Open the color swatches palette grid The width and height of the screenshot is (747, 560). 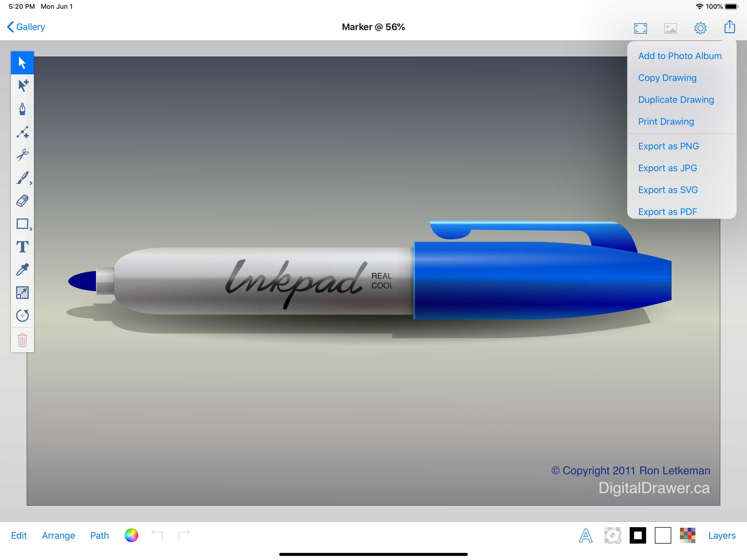pos(688,536)
